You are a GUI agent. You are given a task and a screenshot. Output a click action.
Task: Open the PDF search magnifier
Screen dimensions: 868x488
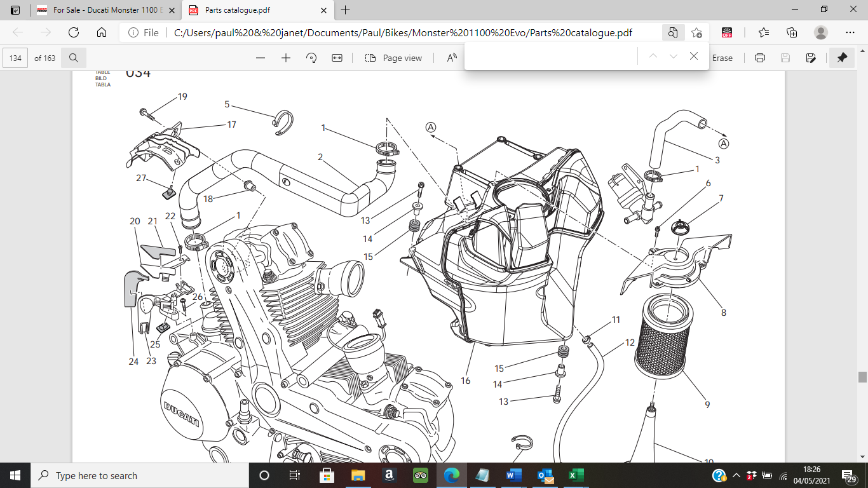[74, 58]
